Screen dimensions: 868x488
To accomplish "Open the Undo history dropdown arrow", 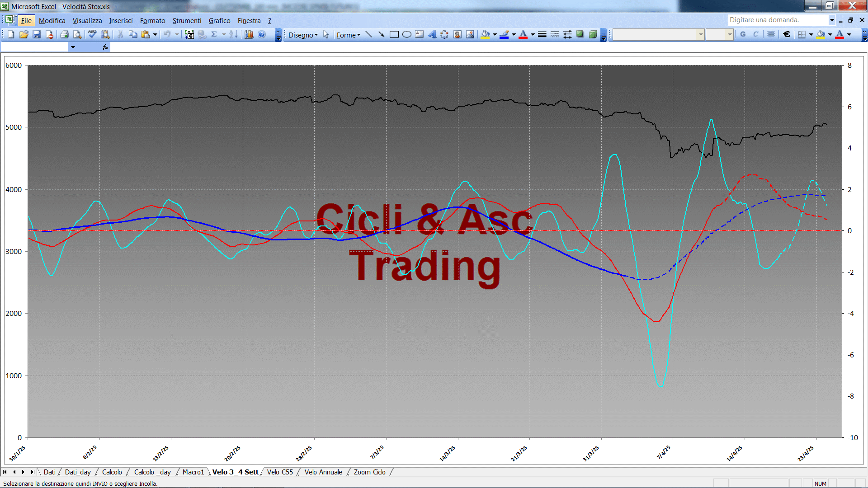I will point(177,34).
